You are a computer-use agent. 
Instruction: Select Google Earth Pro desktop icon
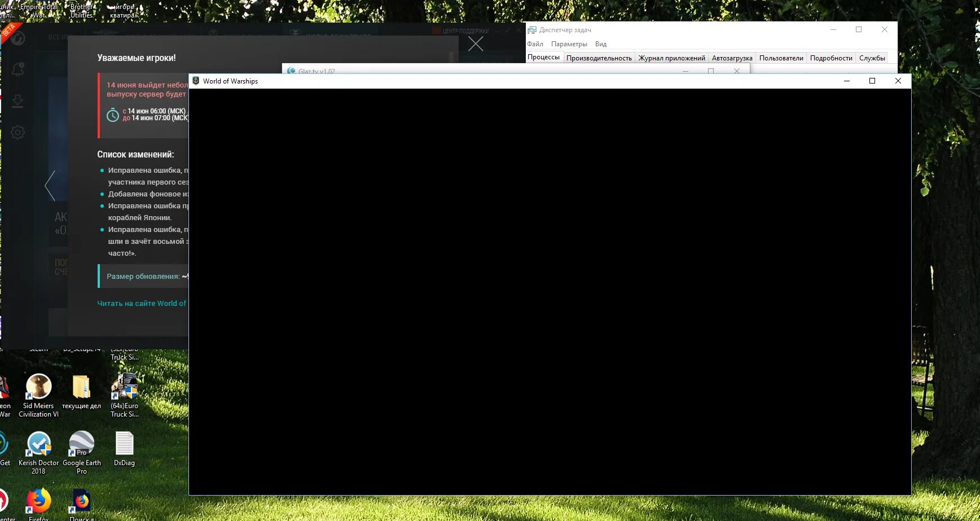pyautogui.click(x=82, y=453)
